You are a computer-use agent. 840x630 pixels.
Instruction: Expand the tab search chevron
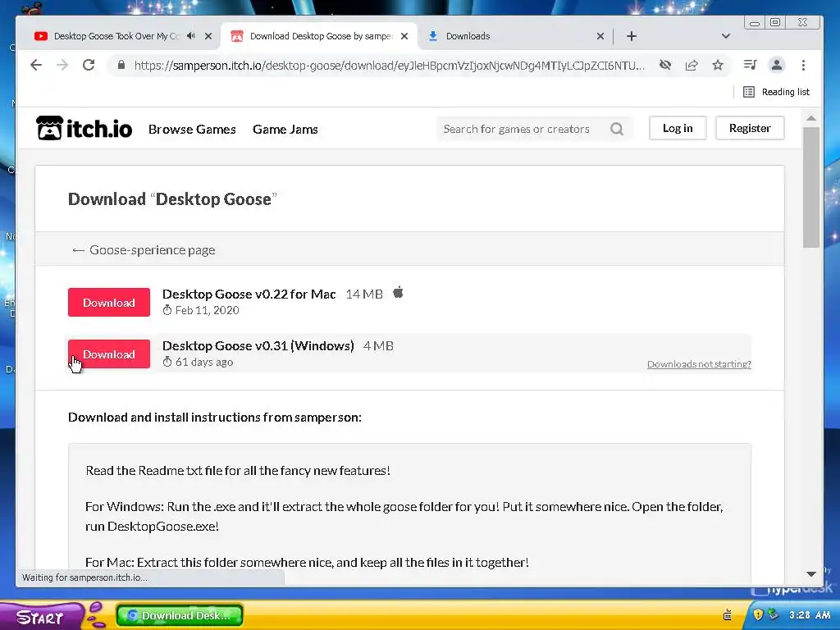click(725, 36)
